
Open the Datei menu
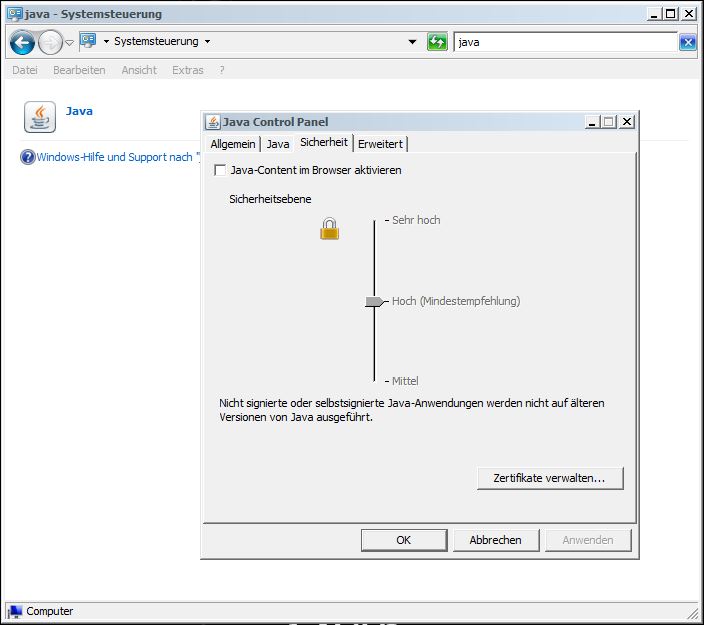point(25,70)
